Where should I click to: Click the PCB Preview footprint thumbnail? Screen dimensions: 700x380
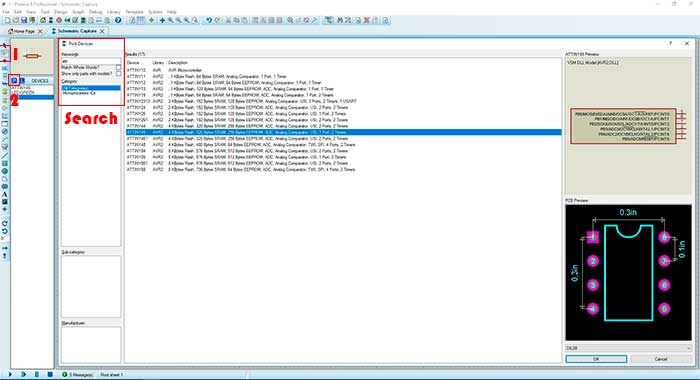click(x=629, y=273)
